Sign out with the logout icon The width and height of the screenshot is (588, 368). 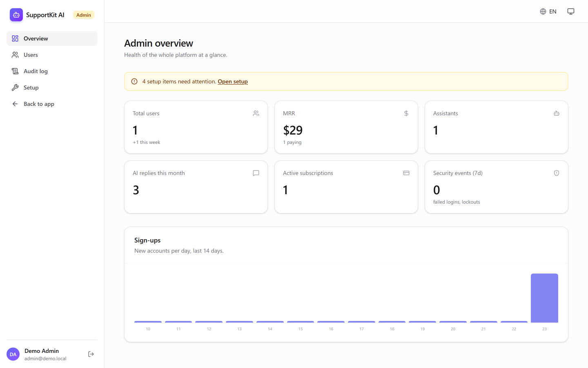click(x=91, y=354)
